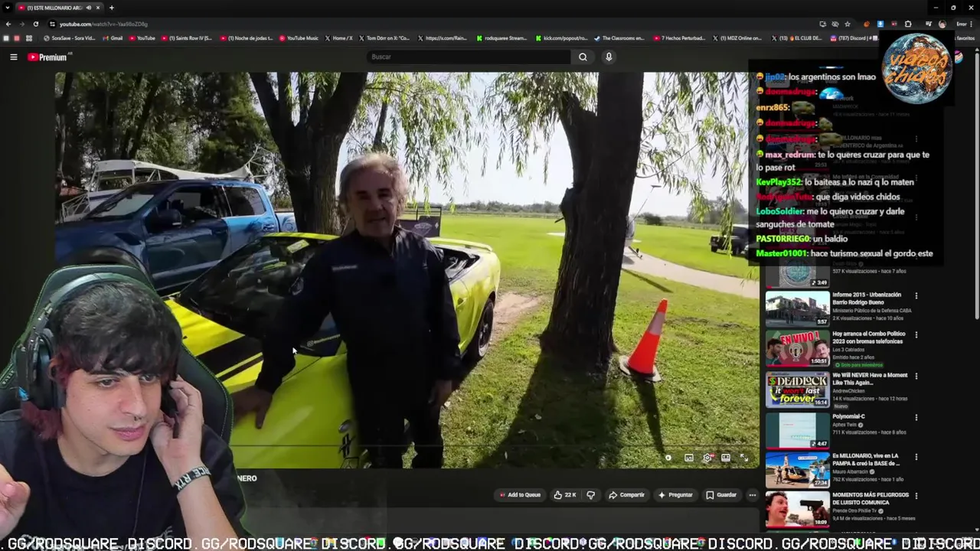
Task: Open the Compartir share dialog
Action: [x=626, y=495]
